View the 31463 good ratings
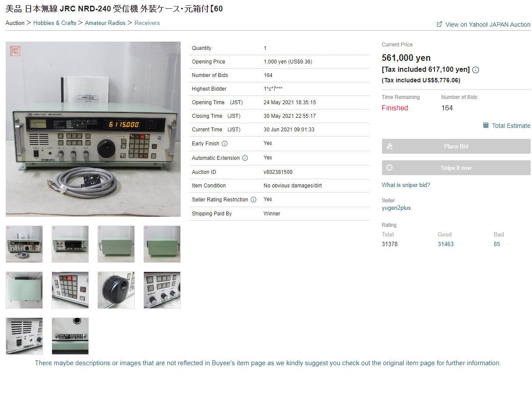Screen dimensions: 532x395 coord(445,244)
